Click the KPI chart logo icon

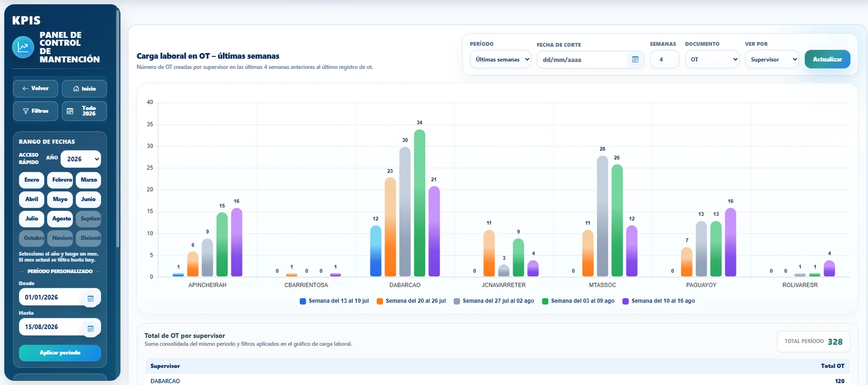tap(23, 47)
